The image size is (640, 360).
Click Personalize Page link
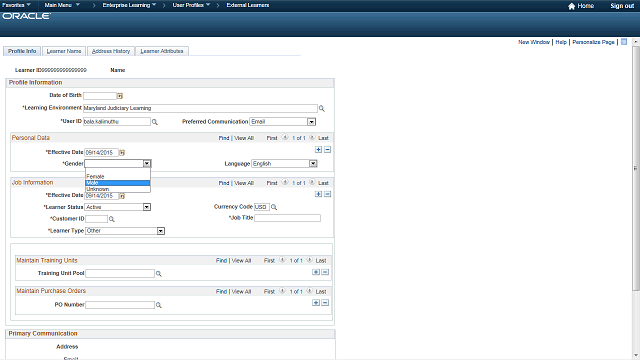coord(593,42)
